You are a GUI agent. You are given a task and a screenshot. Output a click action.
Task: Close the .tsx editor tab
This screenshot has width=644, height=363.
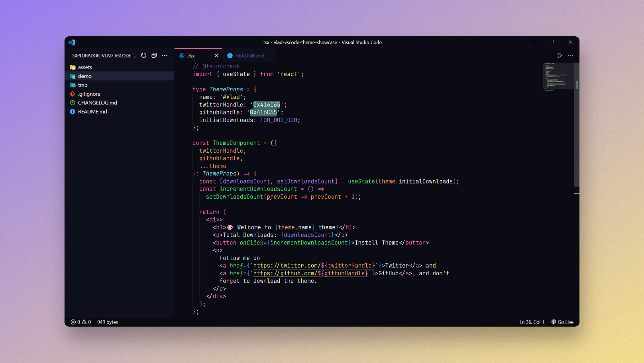pos(216,55)
